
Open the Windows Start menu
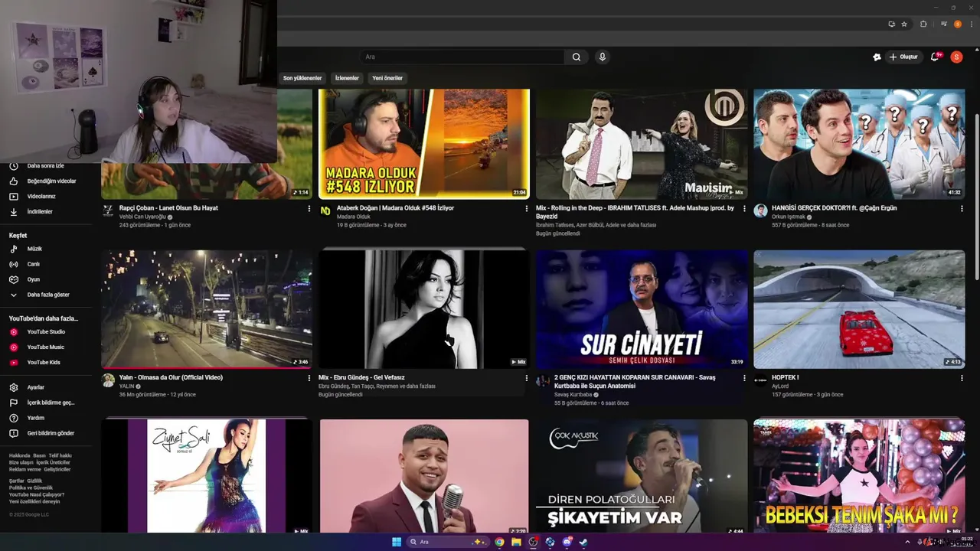[397, 542]
